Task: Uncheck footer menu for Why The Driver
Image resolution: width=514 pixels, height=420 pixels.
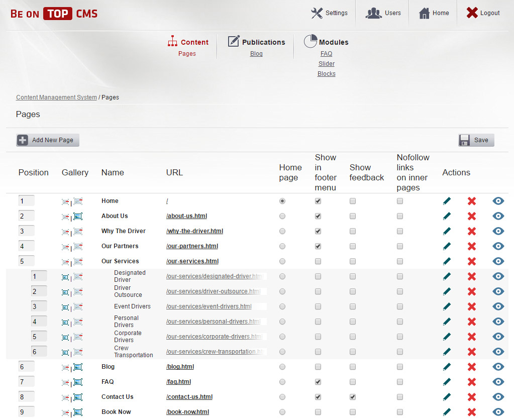Action: 318,231
